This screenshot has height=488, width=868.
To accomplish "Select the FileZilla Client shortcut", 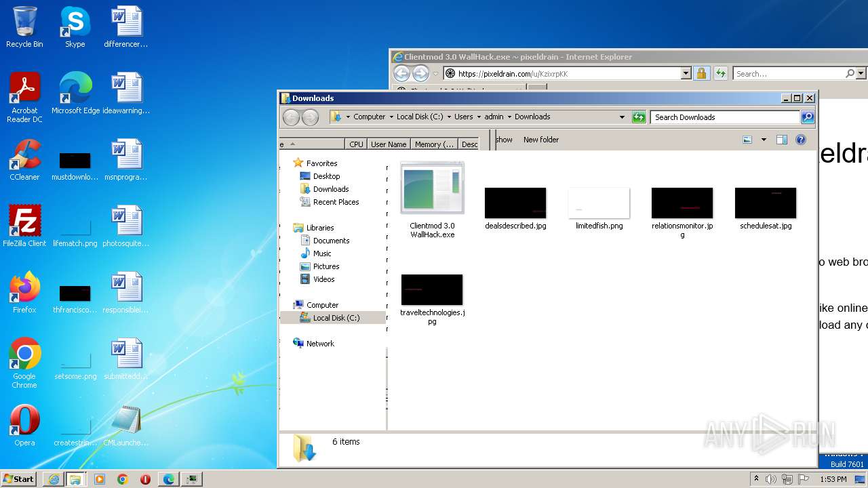I will coord(24,226).
